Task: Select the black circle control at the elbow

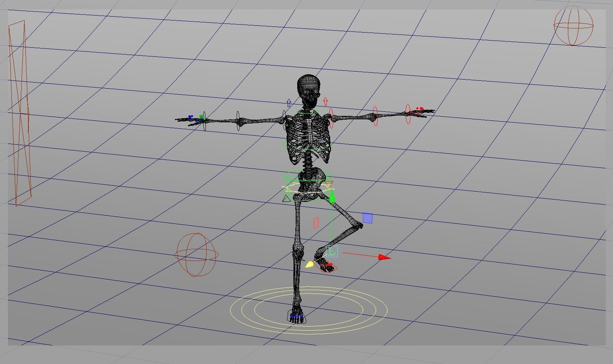Action: pyautogui.click(x=238, y=121)
